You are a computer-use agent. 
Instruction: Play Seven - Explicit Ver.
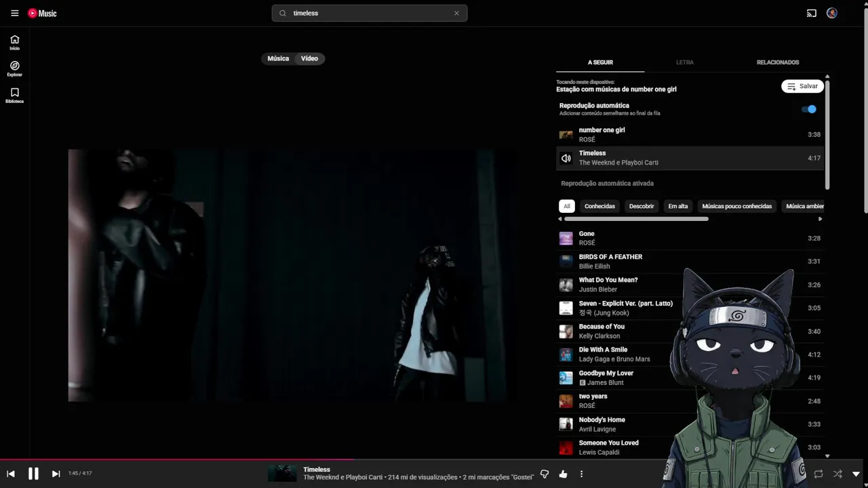[x=690, y=308]
